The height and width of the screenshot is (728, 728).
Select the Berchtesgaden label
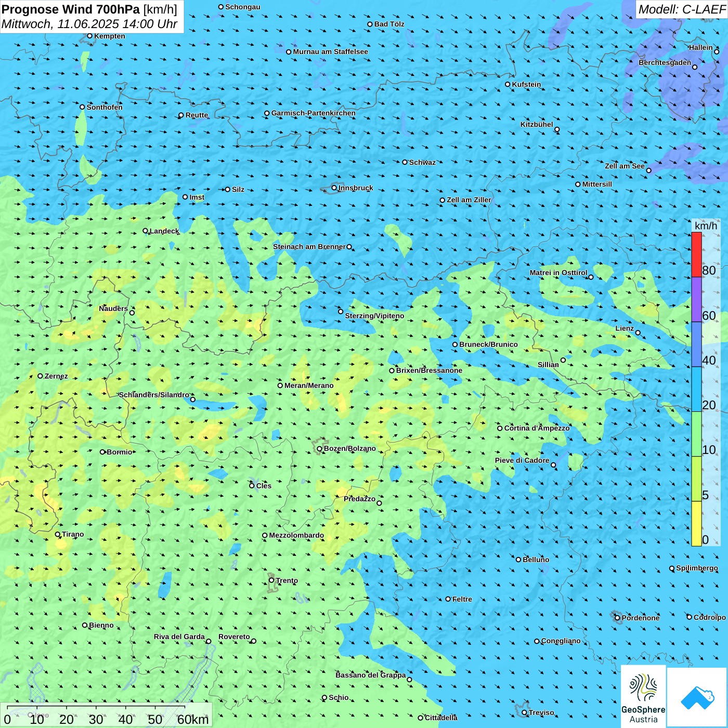(x=665, y=62)
